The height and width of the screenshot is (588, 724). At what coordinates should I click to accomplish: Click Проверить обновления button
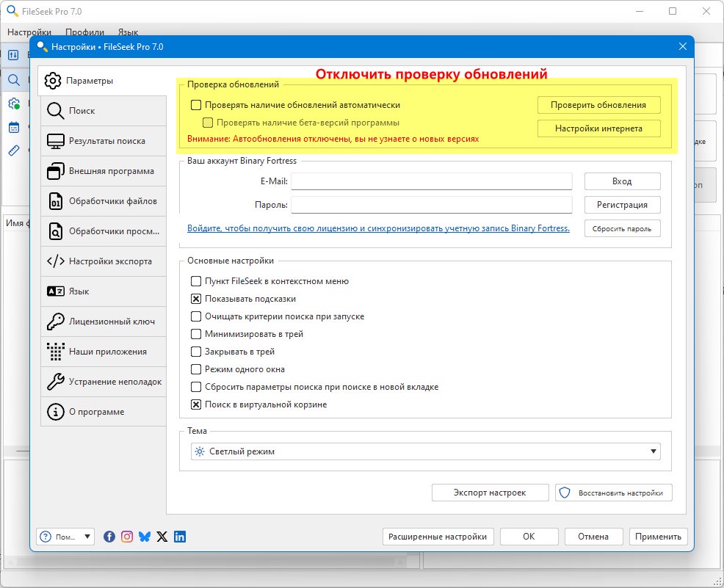598,105
